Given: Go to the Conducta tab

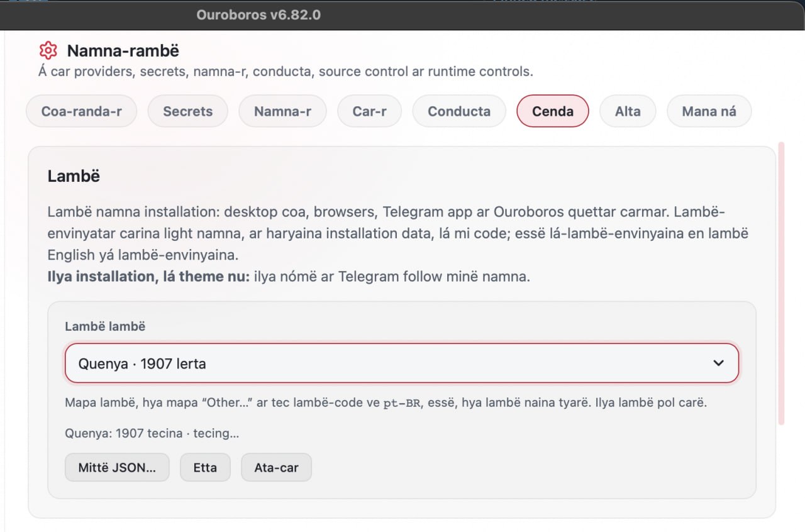Looking at the screenshot, I should [x=459, y=111].
